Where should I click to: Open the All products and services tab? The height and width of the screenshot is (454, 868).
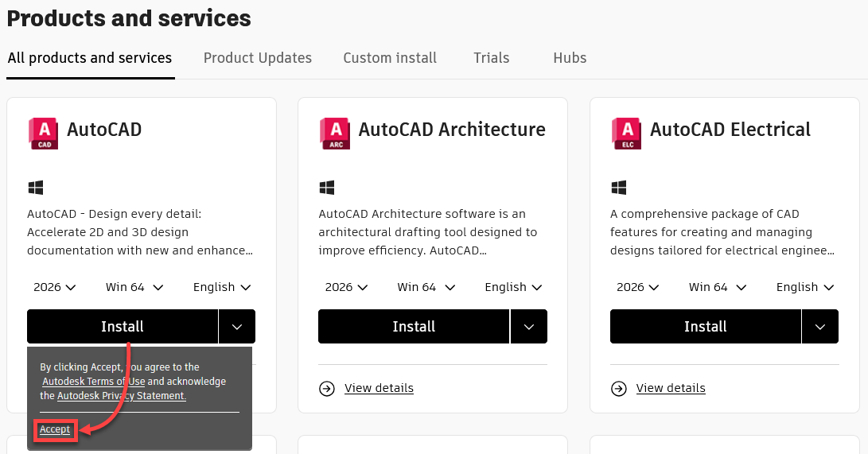90,58
